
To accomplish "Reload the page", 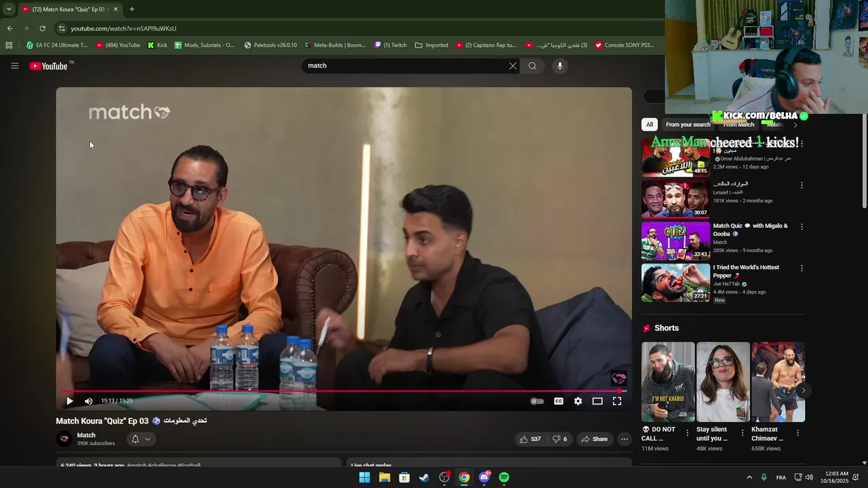I will (x=42, y=28).
